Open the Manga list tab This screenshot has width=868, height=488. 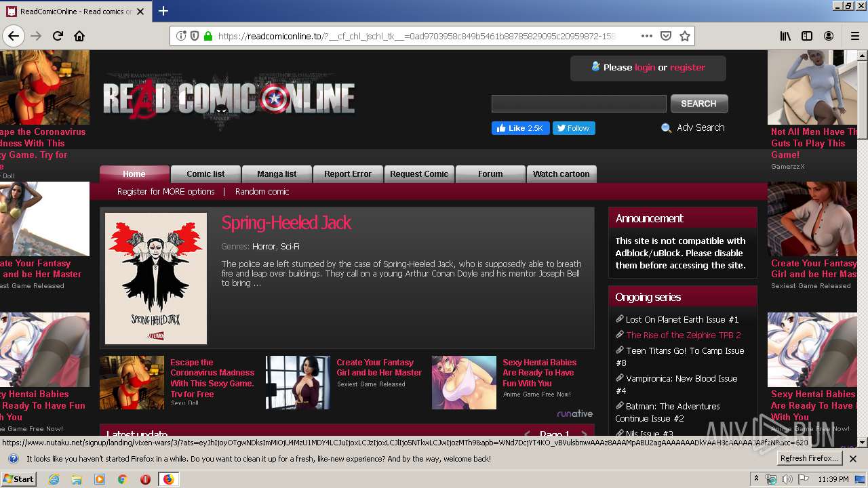pyautogui.click(x=277, y=174)
